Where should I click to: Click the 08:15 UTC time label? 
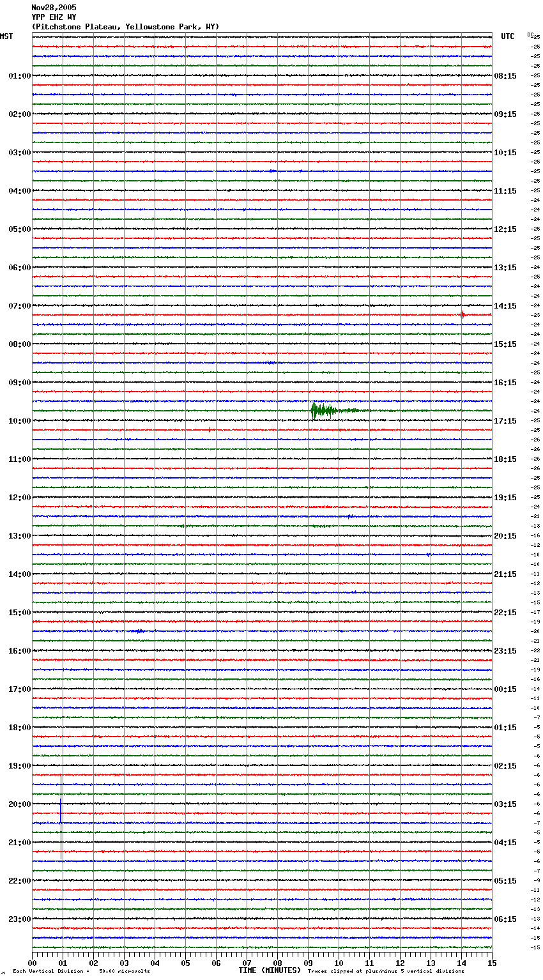(505, 76)
